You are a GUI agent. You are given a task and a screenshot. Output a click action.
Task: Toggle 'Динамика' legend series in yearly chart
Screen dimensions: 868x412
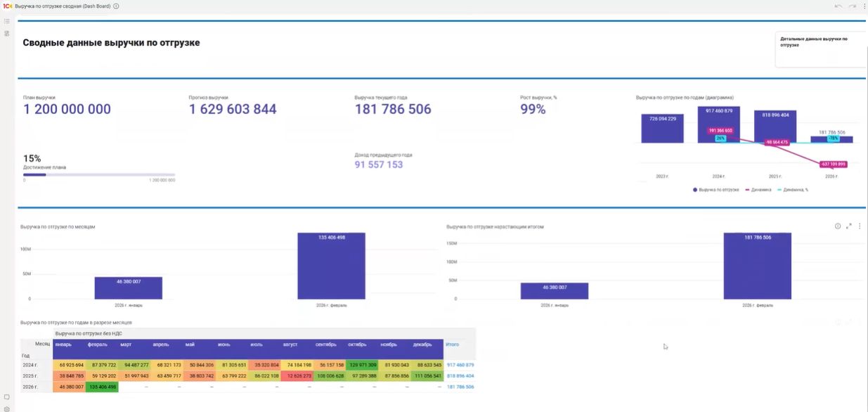760,190
